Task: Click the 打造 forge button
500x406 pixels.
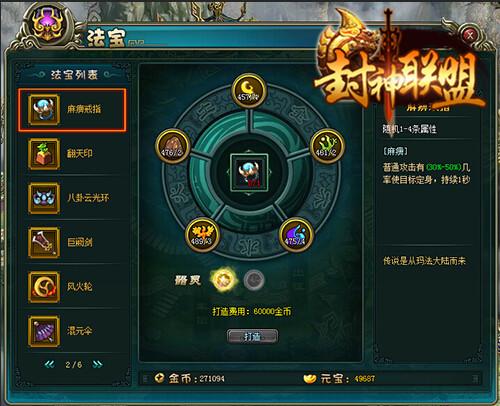Action: [x=252, y=336]
